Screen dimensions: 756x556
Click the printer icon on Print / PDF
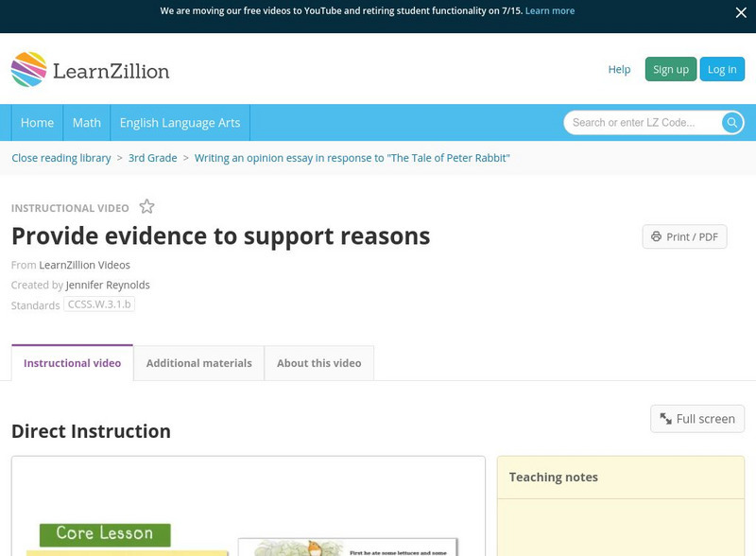[x=659, y=236]
